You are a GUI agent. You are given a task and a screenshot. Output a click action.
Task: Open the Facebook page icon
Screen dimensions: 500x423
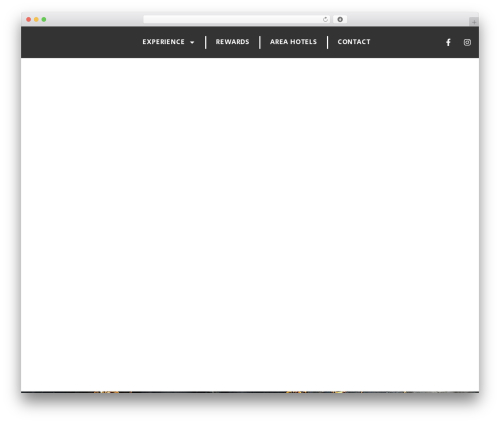click(448, 42)
